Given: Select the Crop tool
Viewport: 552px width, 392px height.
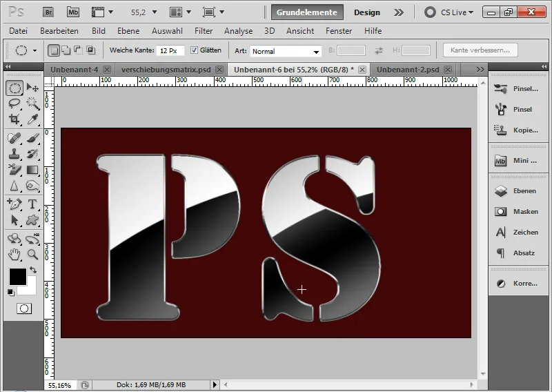Looking at the screenshot, I should [x=14, y=119].
